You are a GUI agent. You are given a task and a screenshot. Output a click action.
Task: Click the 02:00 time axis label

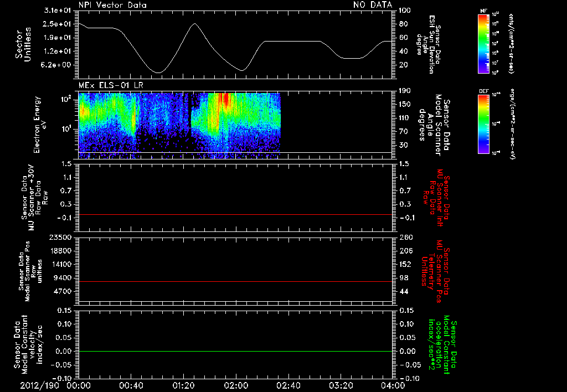pyautogui.click(x=236, y=385)
